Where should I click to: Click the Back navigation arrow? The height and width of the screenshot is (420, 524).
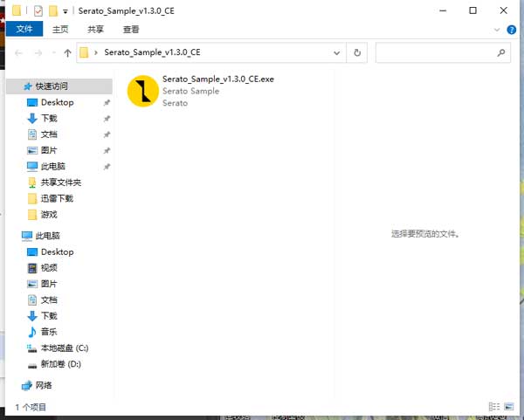[18, 52]
